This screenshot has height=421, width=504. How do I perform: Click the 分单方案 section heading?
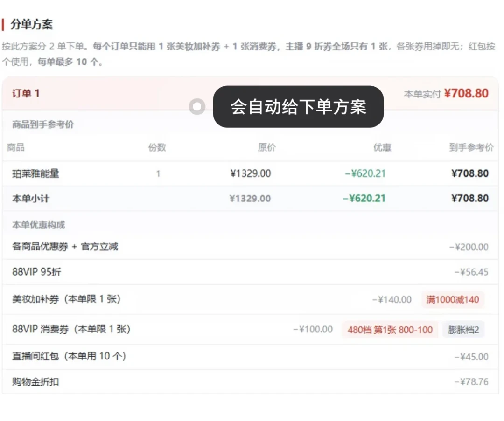pos(32,24)
